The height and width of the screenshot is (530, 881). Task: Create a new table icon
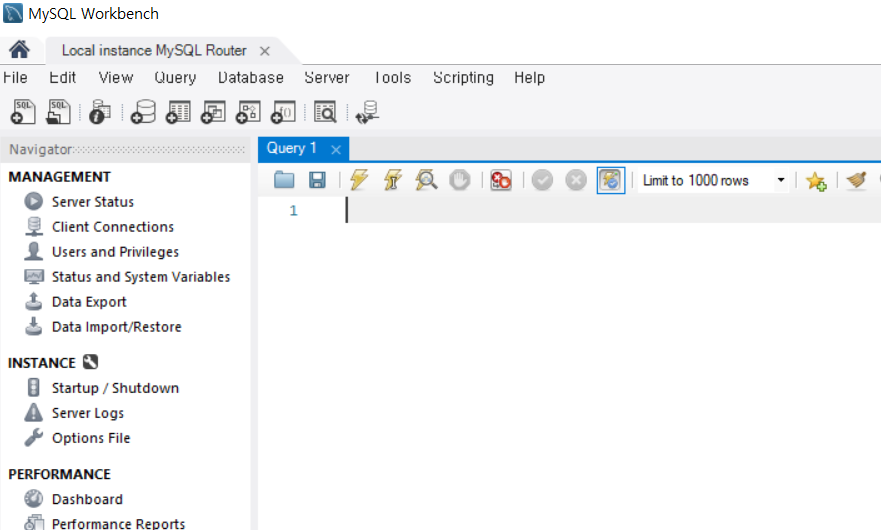point(178,112)
